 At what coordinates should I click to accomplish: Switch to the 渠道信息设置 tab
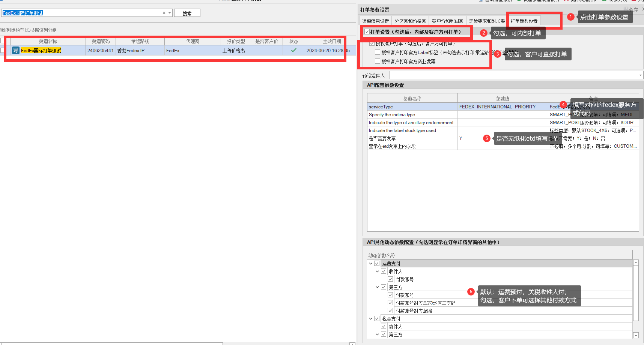click(x=375, y=21)
